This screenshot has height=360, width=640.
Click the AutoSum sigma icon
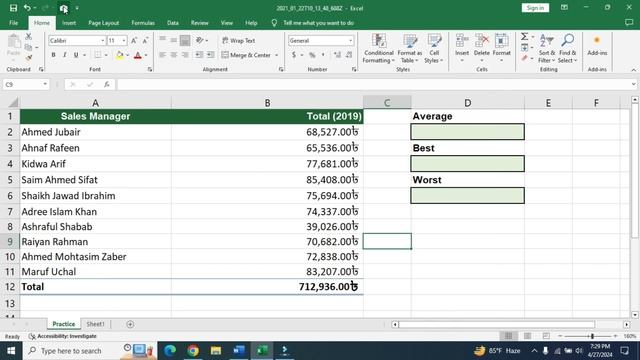click(524, 37)
